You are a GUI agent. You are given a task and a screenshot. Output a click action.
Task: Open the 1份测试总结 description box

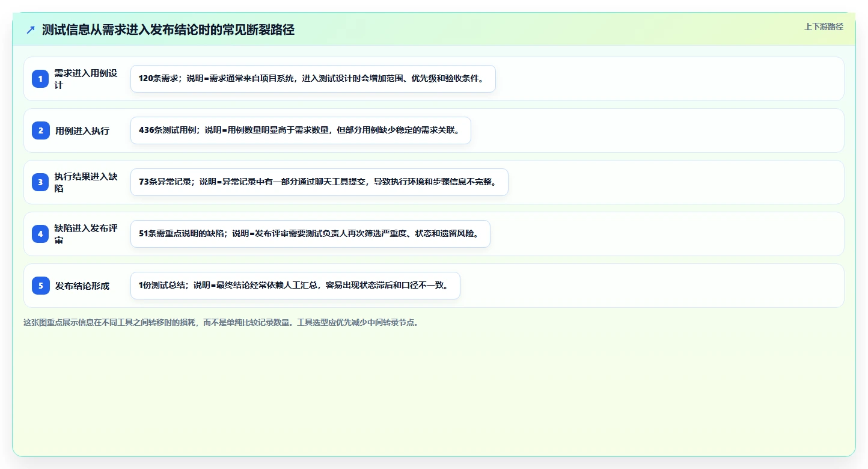coord(295,286)
